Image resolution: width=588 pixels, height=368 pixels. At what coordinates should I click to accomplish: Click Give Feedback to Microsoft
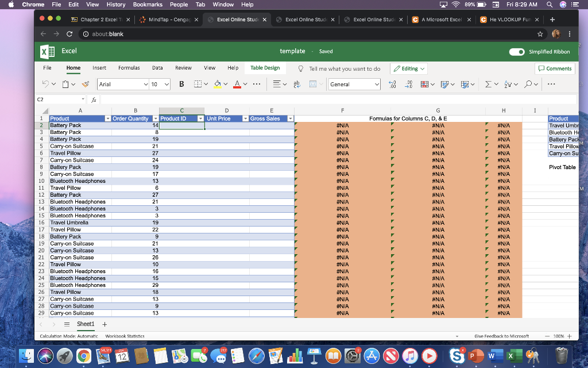click(x=502, y=336)
